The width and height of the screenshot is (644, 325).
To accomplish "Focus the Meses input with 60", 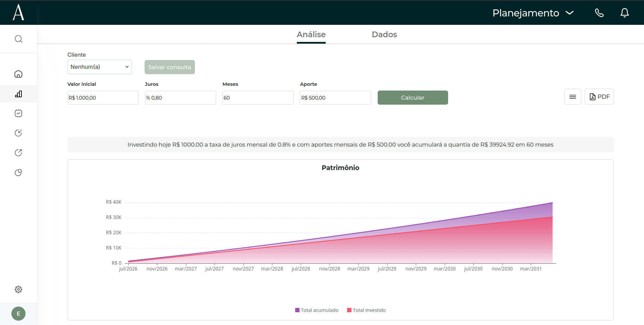I will pyautogui.click(x=258, y=98).
